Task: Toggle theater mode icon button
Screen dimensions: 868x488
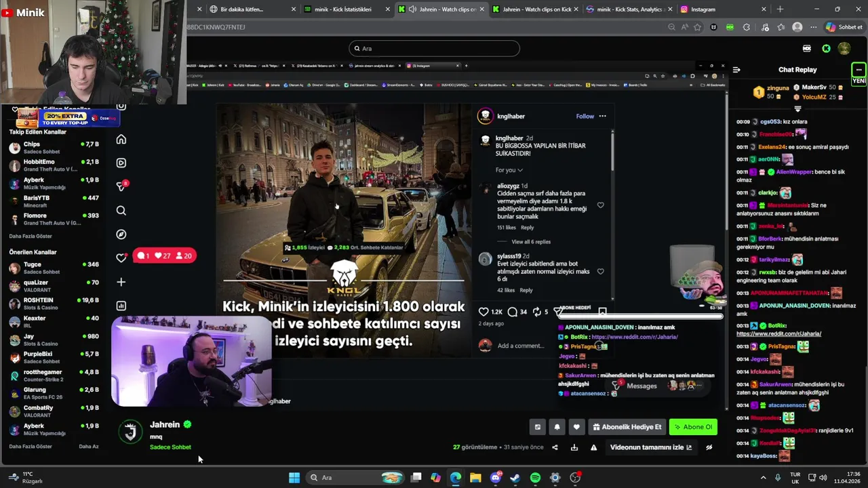Action: [538, 427]
